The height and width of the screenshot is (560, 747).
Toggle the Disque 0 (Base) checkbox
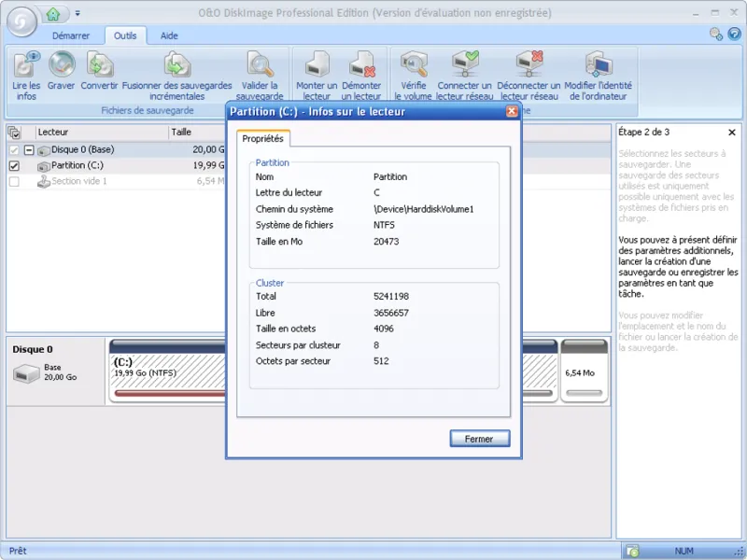point(14,150)
